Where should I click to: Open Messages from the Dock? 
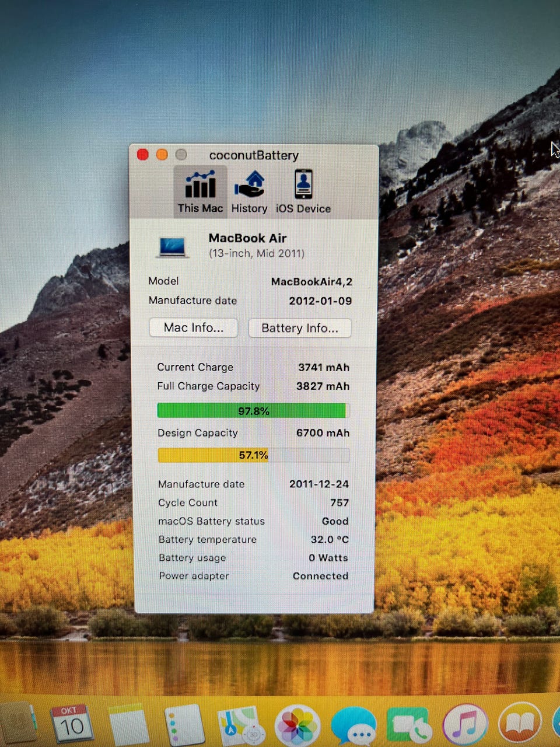tap(353, 726)
